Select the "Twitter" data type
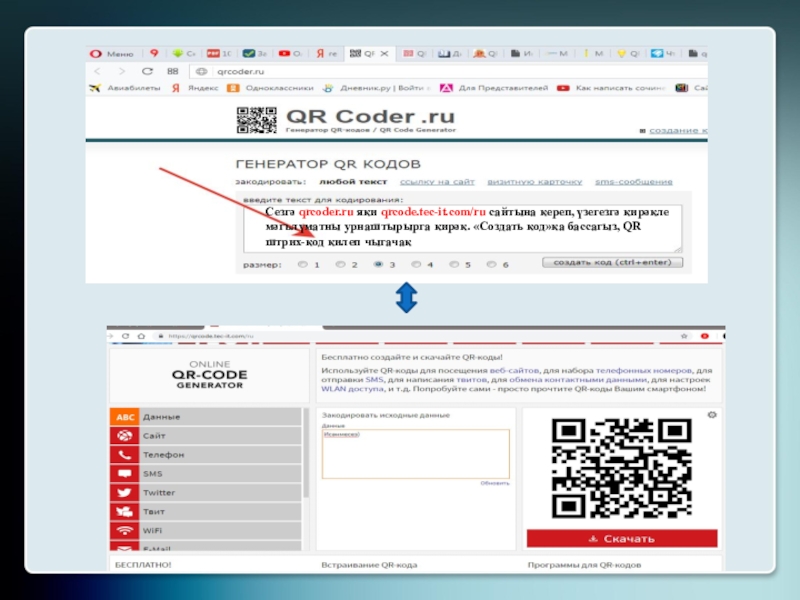 pos(206,492)
